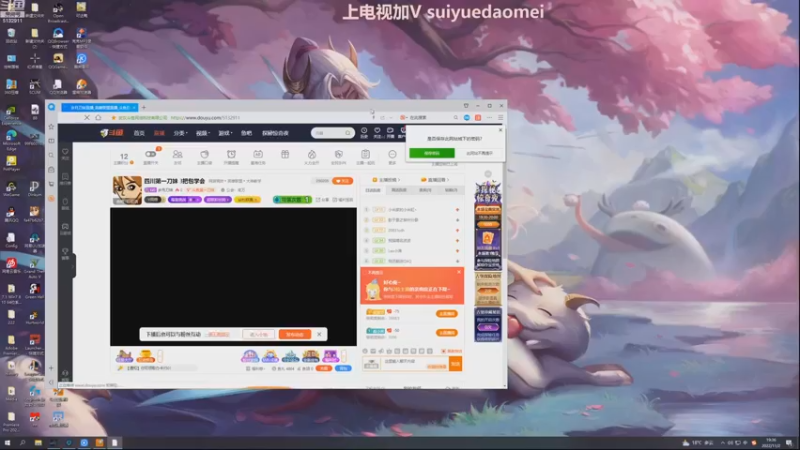
Task: Open Grand Theft Auto V desktop icon
Action: [x=34, y=268]
